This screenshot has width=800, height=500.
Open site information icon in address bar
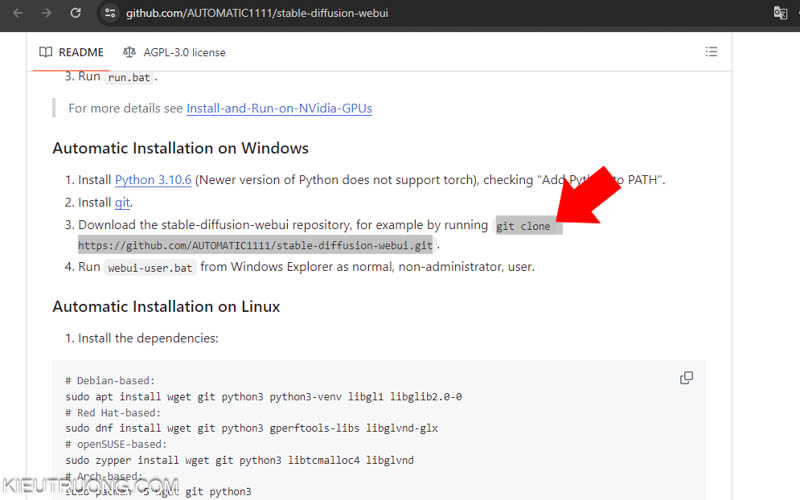(110, 13)
